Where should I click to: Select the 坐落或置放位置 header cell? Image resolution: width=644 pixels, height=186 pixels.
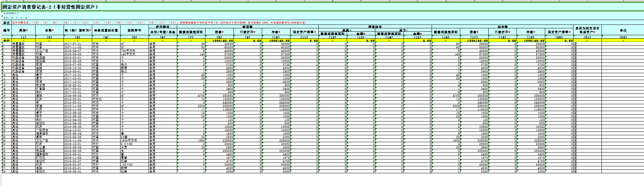[106, 30]
